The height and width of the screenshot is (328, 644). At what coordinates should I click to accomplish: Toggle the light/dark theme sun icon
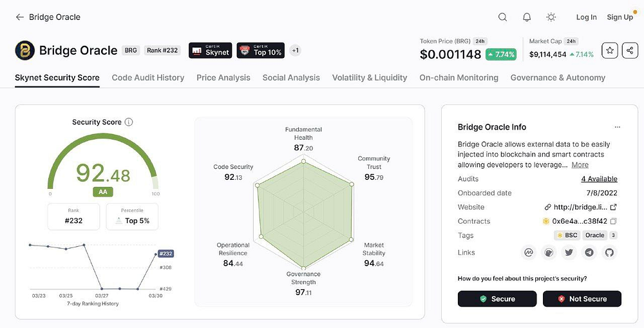tap(551, 17)
